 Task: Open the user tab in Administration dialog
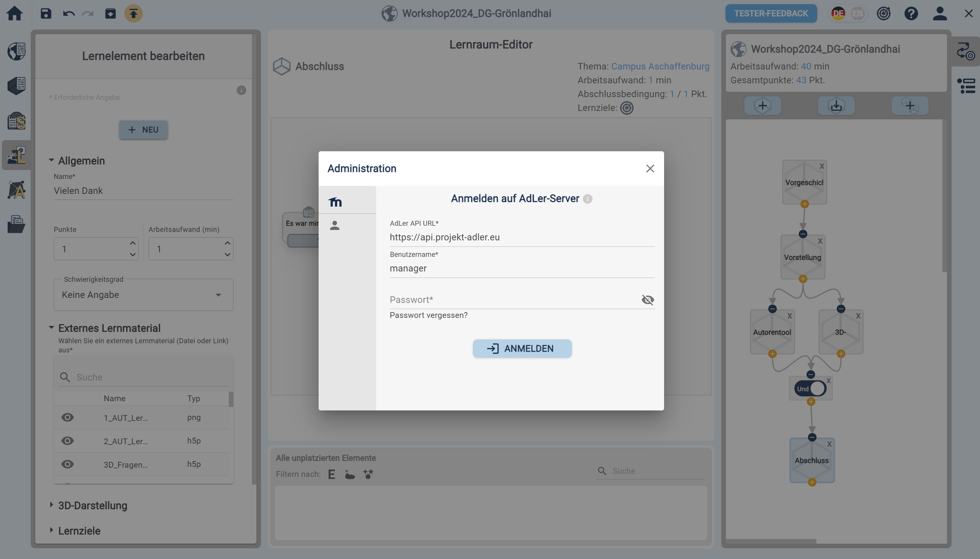(335, 225)
